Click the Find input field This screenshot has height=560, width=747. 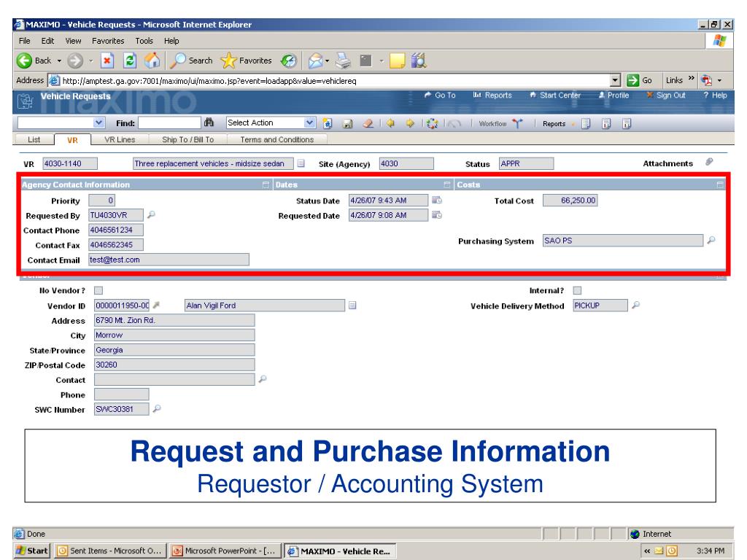[169, 122]
